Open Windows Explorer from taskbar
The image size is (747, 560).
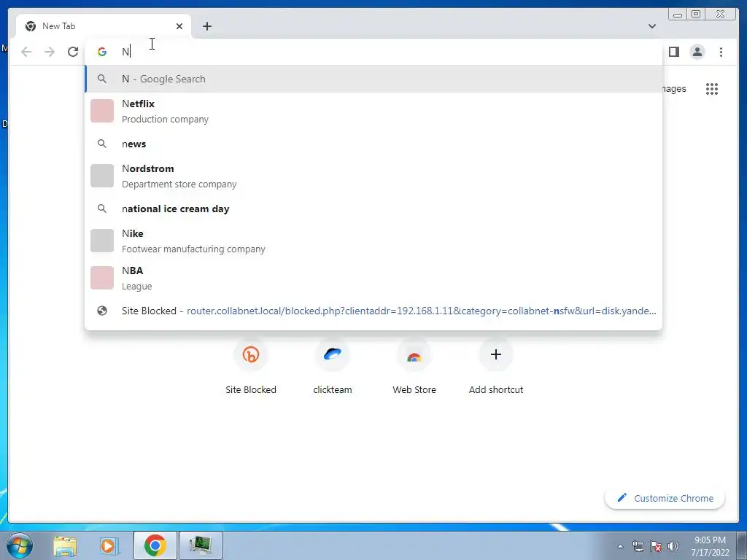[65, 546]
